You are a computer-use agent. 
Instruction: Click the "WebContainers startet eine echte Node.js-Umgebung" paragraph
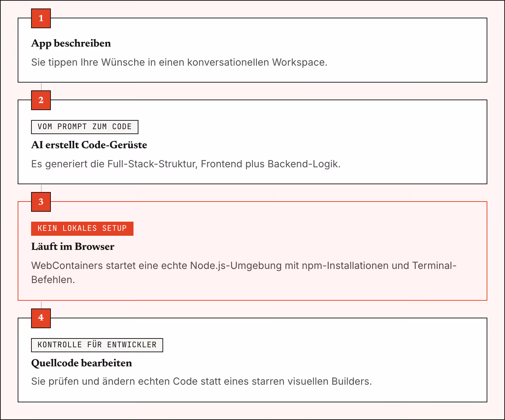point(244,272)
